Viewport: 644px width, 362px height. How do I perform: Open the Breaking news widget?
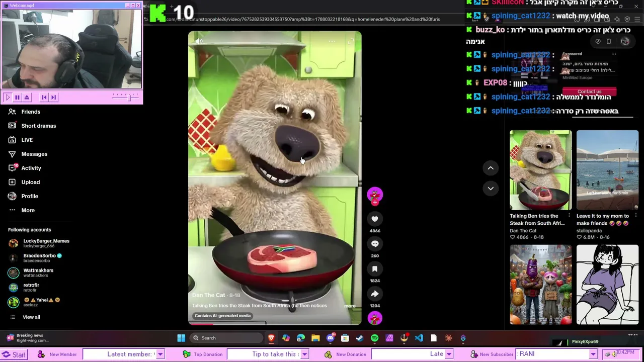point(28,338)
